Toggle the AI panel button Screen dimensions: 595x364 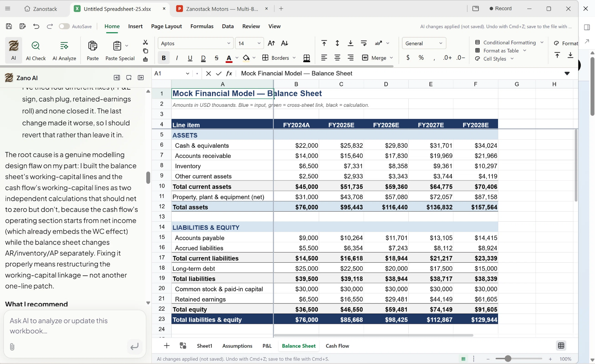click(x=14, y=50)
